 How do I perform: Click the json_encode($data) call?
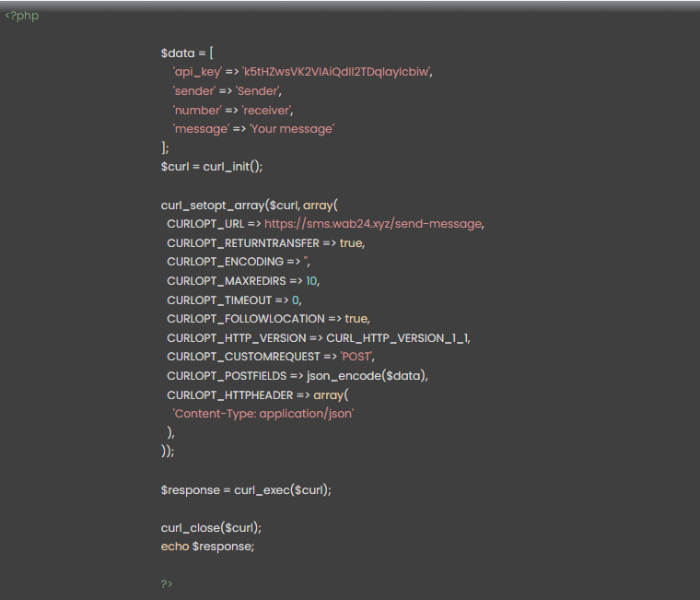click(x=372, y=376)
